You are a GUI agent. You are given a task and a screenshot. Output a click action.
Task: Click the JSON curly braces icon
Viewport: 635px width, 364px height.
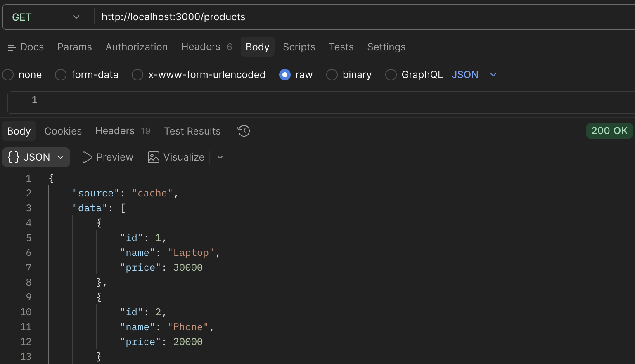pos(14,157)
